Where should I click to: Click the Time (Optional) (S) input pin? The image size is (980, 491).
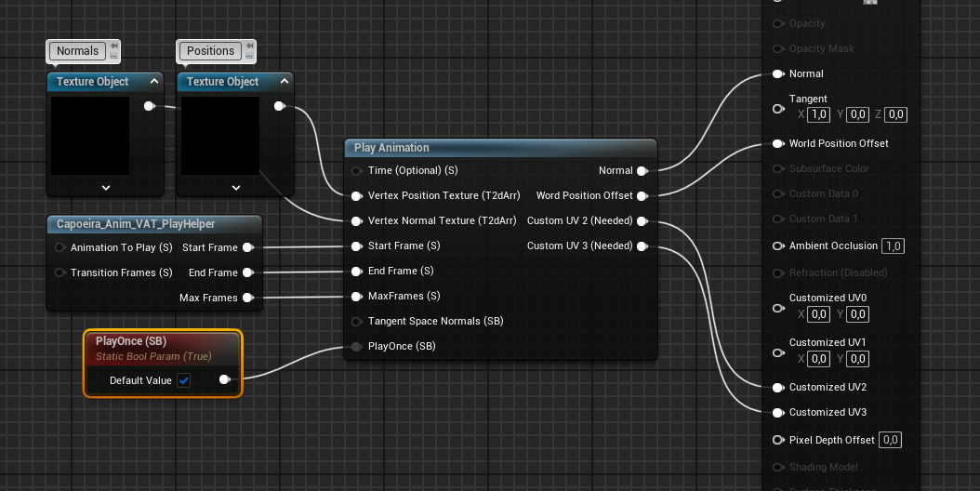click(356, 171)
